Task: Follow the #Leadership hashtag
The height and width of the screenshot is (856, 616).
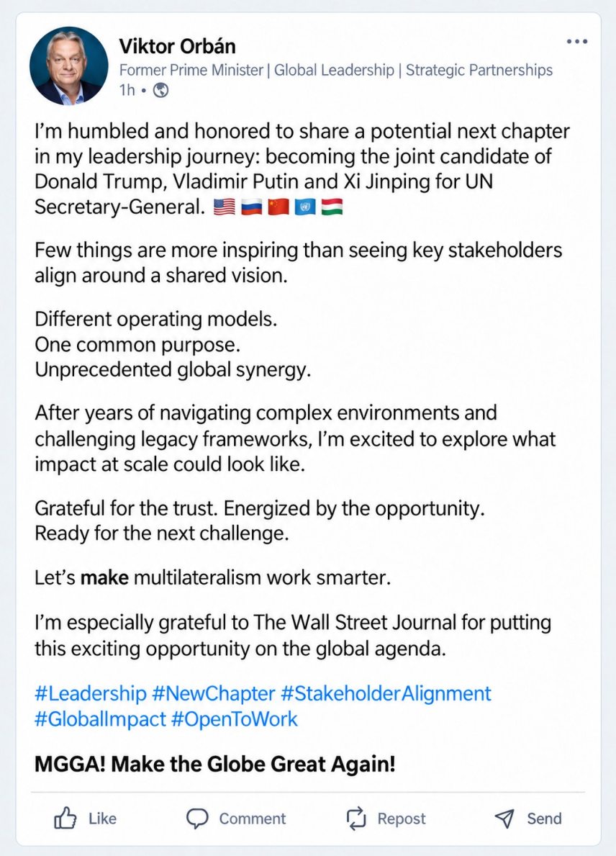Action: click(91, 693)
